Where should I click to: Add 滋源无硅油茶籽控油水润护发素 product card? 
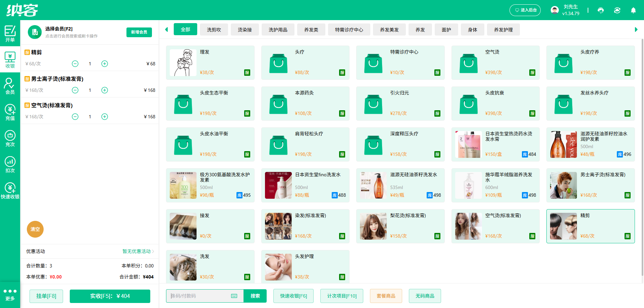point(591,144)
